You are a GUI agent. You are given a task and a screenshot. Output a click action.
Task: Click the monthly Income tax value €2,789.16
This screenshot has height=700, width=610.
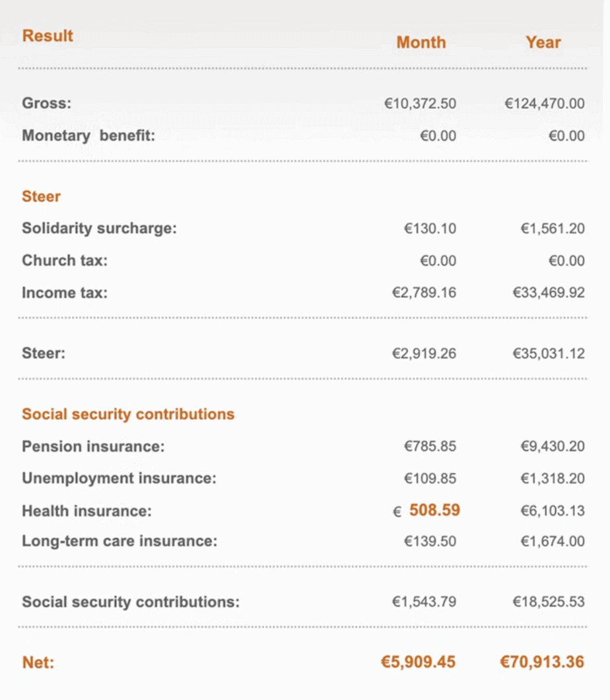click(424, 293)
